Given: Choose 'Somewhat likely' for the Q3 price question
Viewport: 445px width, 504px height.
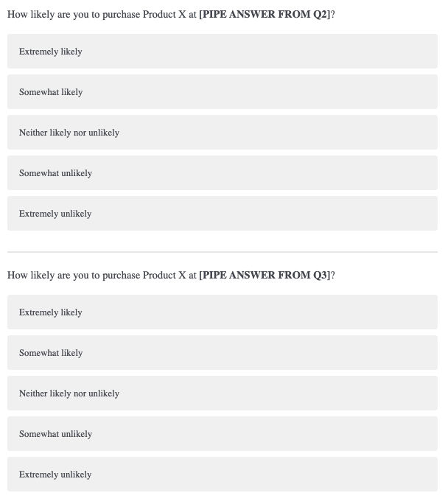Looking at the screenshot, I should click(222, 353).
